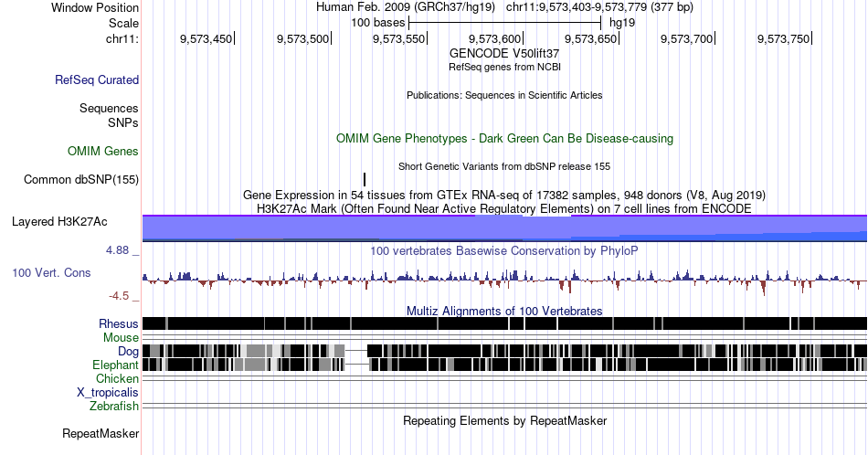
Task: Click the genome position text chr11:9,573,403-9,573,779
Action: coord(577,7)
